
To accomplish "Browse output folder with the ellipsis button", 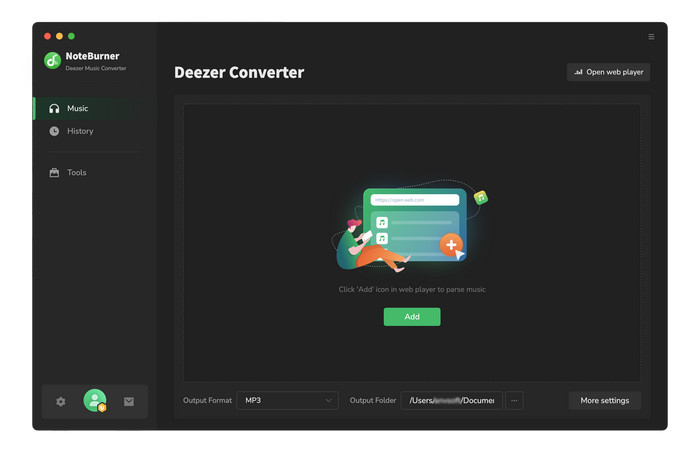I will click(514, 400).
